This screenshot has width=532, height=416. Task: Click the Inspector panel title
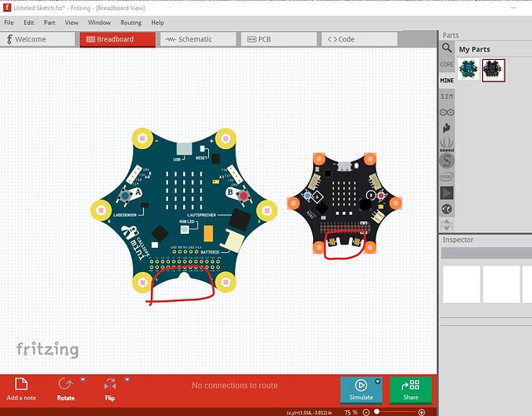pyautogui.click(x=458, y=240)
